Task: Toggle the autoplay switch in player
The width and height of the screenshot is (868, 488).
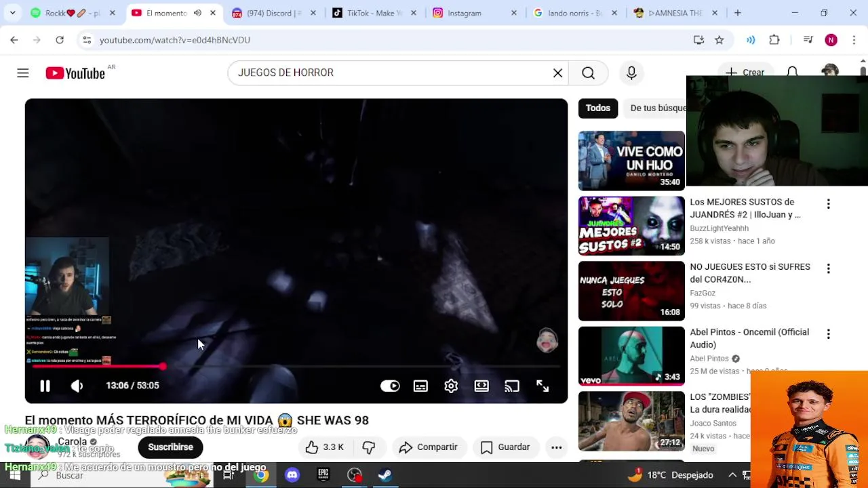Action: tap(390, 386)
